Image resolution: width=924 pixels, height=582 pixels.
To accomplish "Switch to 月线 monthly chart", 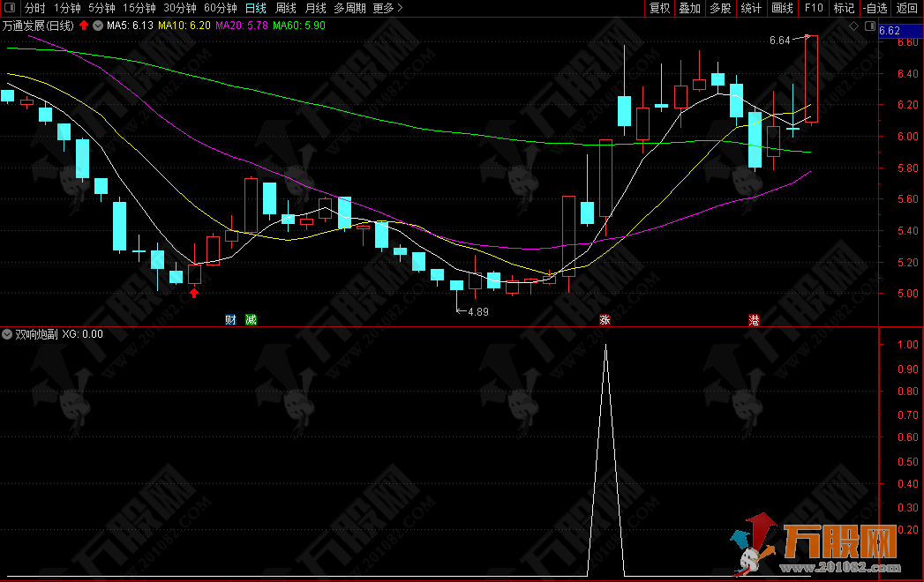I will 315,8.
